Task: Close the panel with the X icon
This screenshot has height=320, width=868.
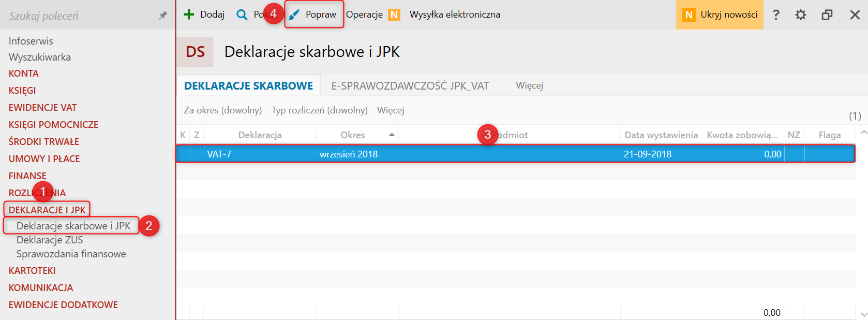Action: coord(855,14)
